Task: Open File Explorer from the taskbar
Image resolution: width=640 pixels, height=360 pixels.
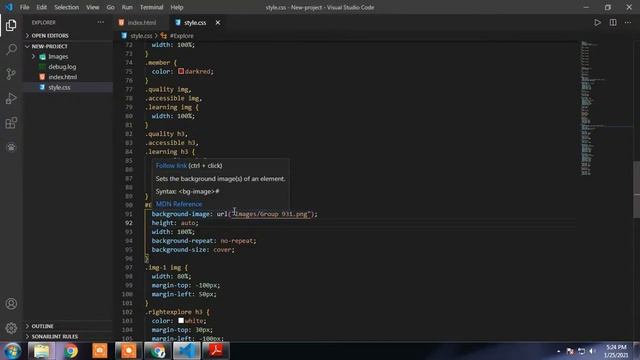Action: pos(41,351)
